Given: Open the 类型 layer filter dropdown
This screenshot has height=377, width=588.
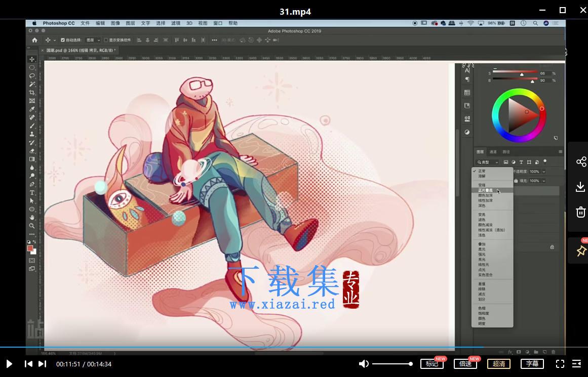Looking at the screenshot, I should coord(487,162).
